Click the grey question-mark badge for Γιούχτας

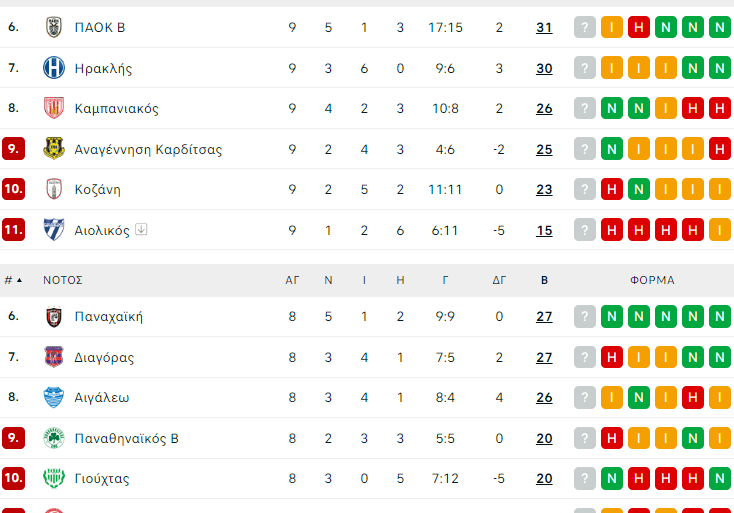(x=584, y=478)
